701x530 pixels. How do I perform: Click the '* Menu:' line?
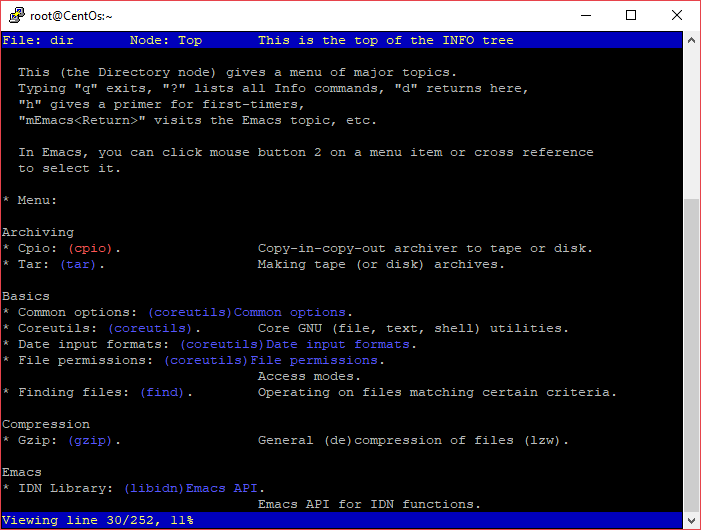click(x=30, y=200)
